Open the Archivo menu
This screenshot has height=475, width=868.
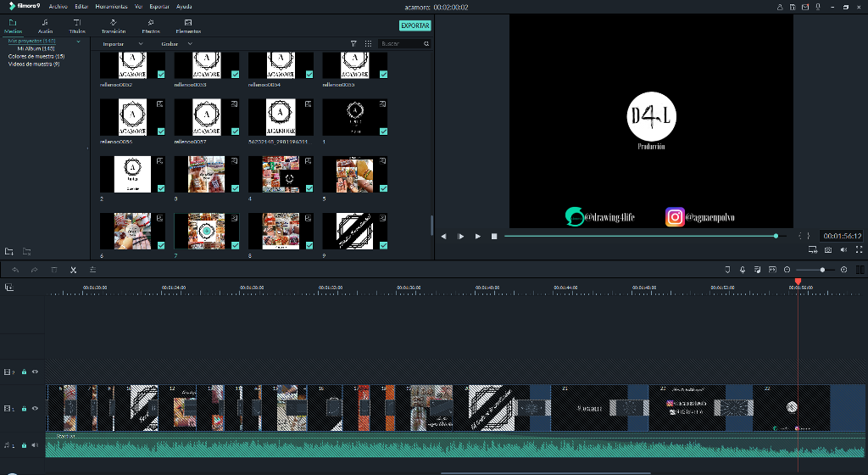[58, 7]
